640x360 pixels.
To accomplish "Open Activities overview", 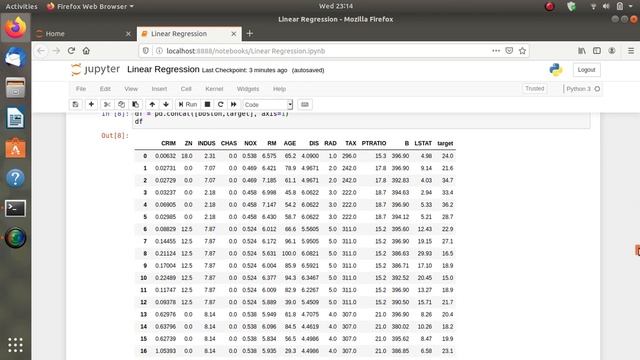I will tap(21, 6).
